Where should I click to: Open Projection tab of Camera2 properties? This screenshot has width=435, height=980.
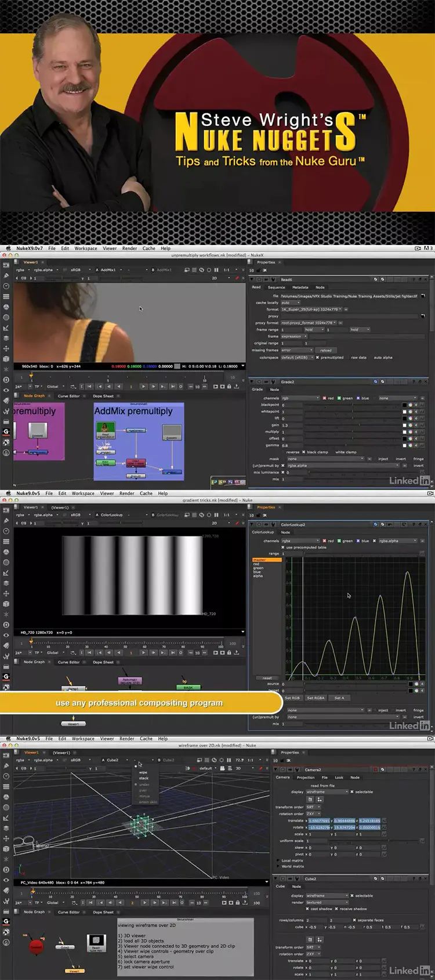point(306,777)
